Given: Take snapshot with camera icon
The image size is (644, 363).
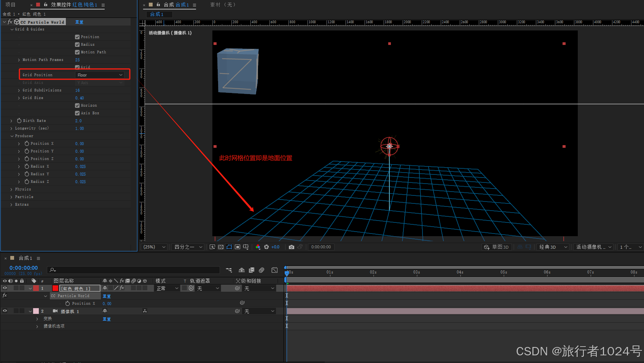Looking at the screenshot, I should tap(292, 247).
